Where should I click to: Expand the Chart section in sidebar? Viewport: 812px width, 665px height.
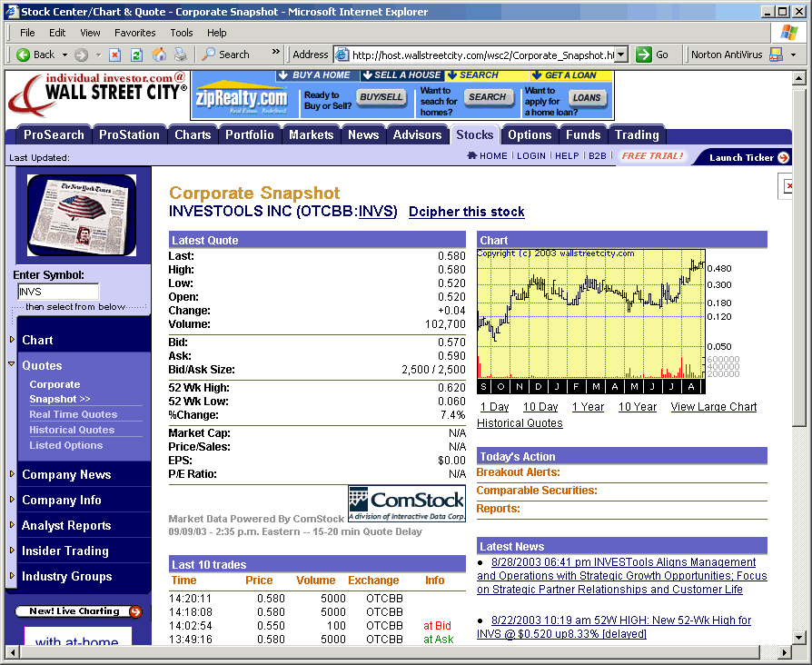(37, 340)
